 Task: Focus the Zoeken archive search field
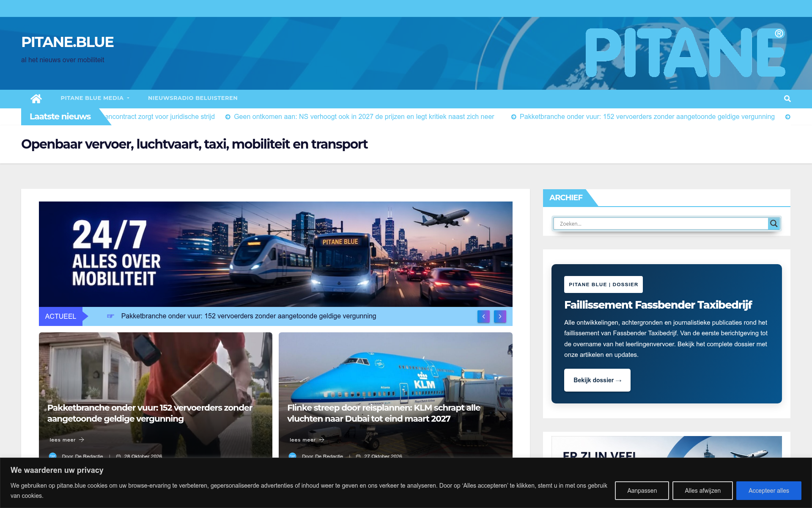661,224
